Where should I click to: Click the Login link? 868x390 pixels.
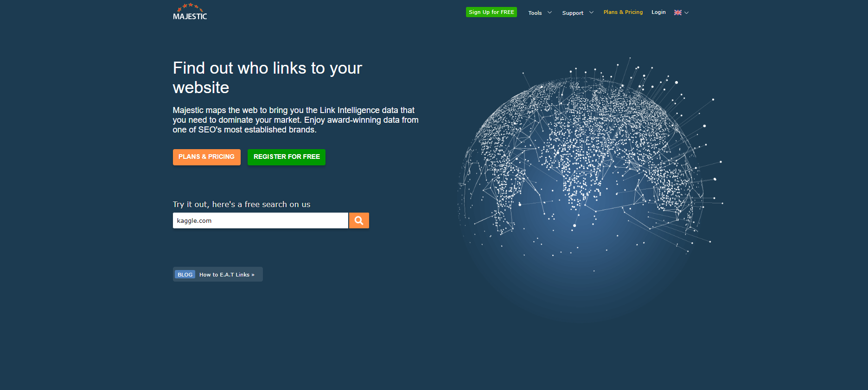(x=658, y=12)
